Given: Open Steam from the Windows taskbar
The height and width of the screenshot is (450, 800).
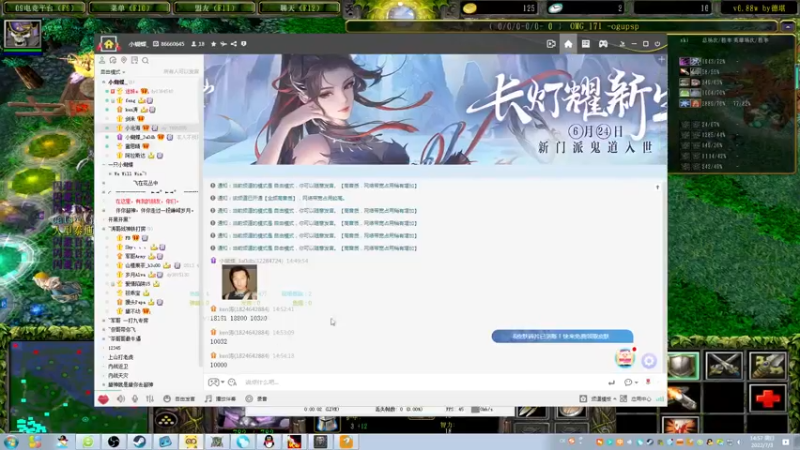Looking at the screenshot, I should [139, 441].
